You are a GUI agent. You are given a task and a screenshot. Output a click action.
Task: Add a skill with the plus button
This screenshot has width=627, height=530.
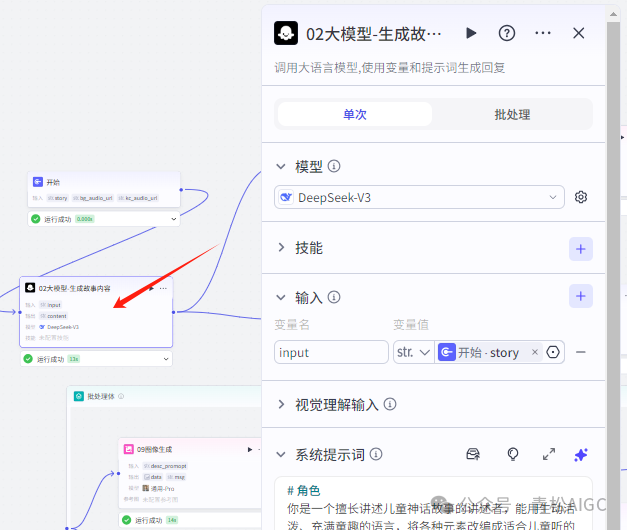[581, 249]
